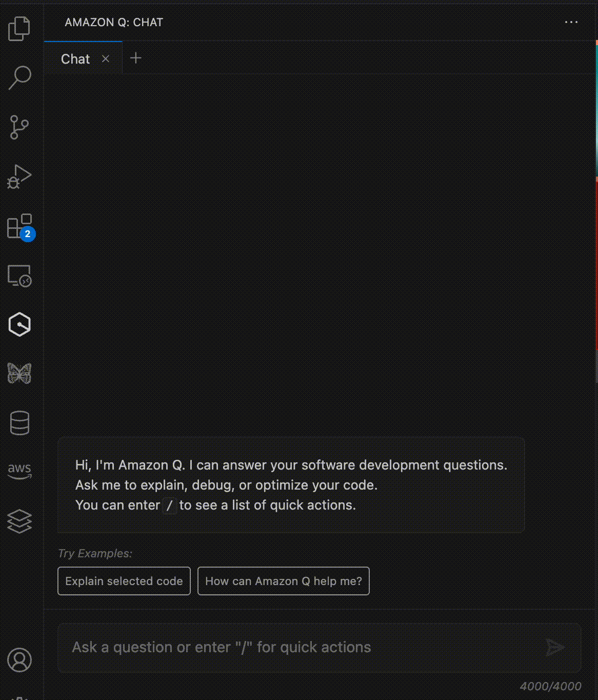598x700 pixels.
Task: Open the AWS Toolkit sidebar icon
Action: (19, 471)
